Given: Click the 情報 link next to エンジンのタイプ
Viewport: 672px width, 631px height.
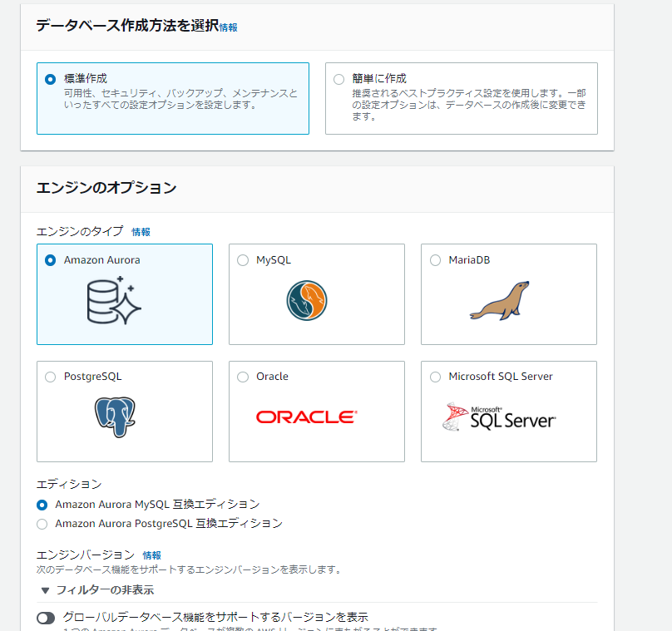Looking at the screenshot, I should tap(141, 231).
